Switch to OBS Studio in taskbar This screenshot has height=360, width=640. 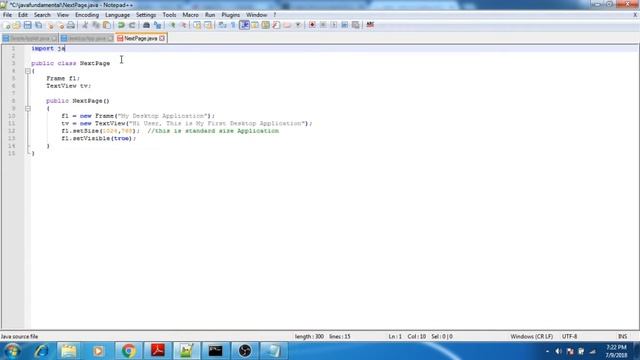pos(244,351)
